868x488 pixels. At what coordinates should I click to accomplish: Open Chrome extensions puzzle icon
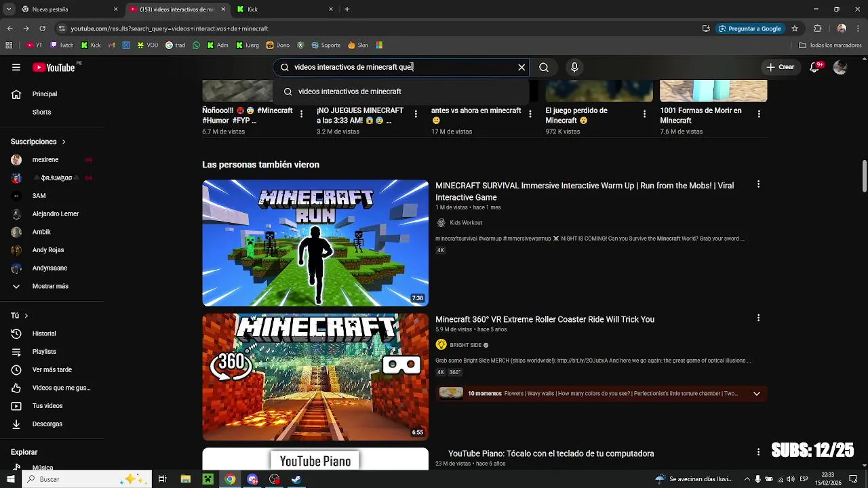click(818, 28)
